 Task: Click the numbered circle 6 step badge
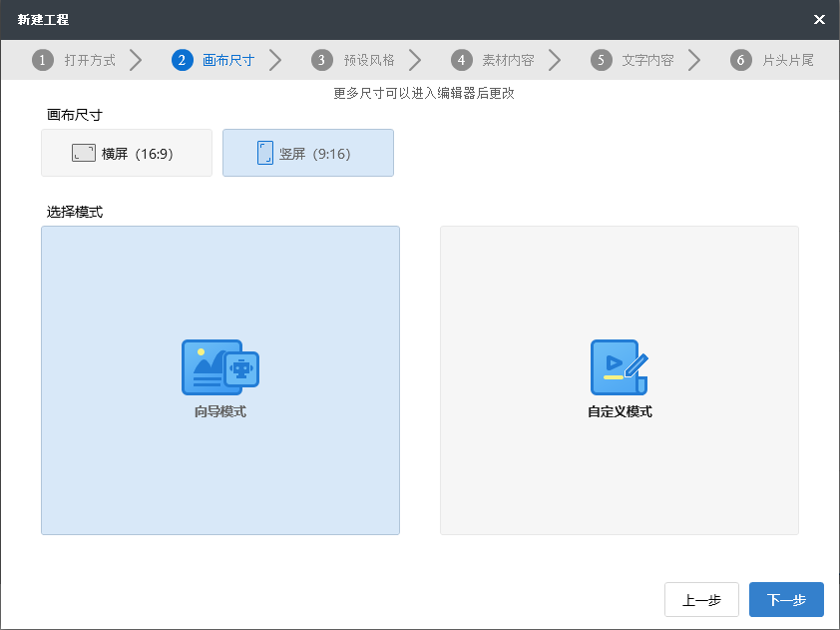(741, 60)
